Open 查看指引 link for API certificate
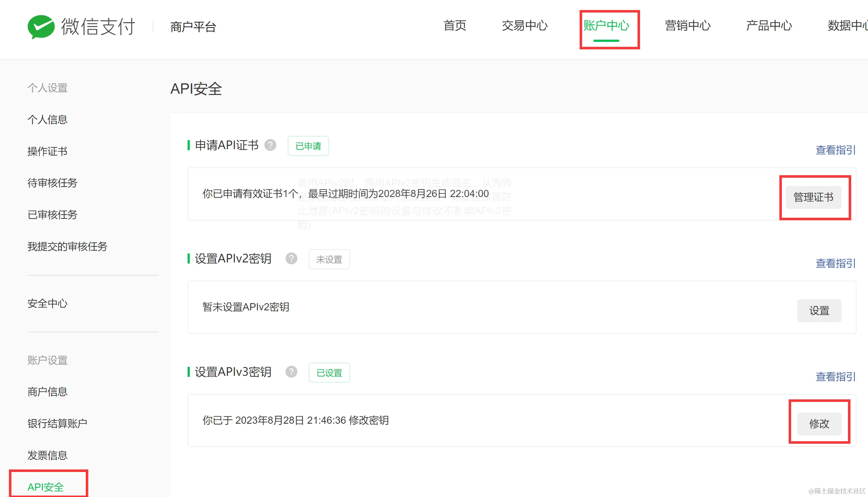 tap(835, 150)
